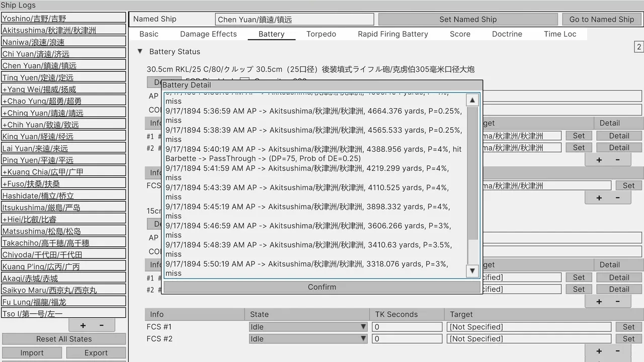Open the Damage Effects tab
The height and width of the screenshot is (362, 644).
pyautogui.click(x=208, y=34)
